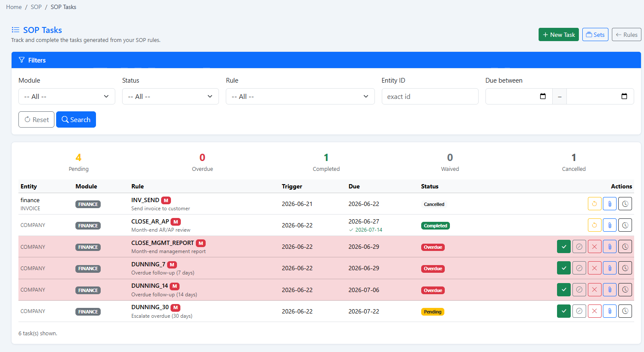Viewport: 644px width, 352px height.
Task: Waive the DUNNING_30 task
Action: (x=579, y=311)
